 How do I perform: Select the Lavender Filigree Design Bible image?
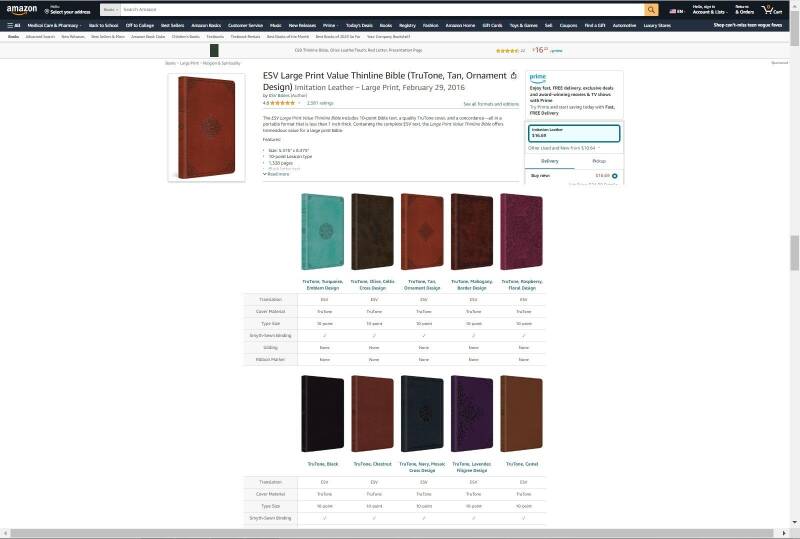tap(472, 414)
